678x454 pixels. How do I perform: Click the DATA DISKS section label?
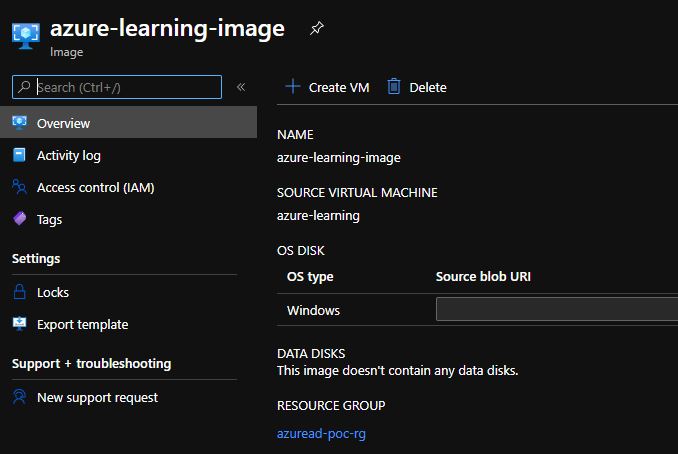click(311, 353)
